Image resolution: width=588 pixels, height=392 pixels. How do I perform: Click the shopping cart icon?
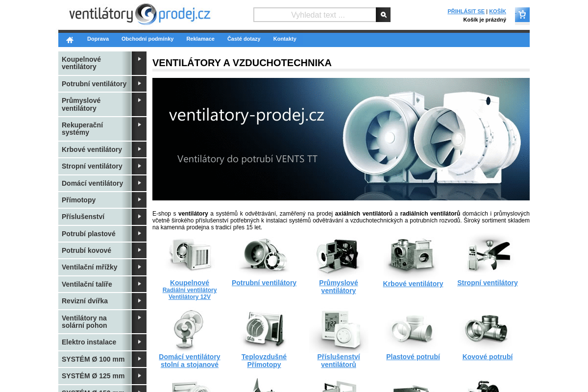tap(522, 15)
